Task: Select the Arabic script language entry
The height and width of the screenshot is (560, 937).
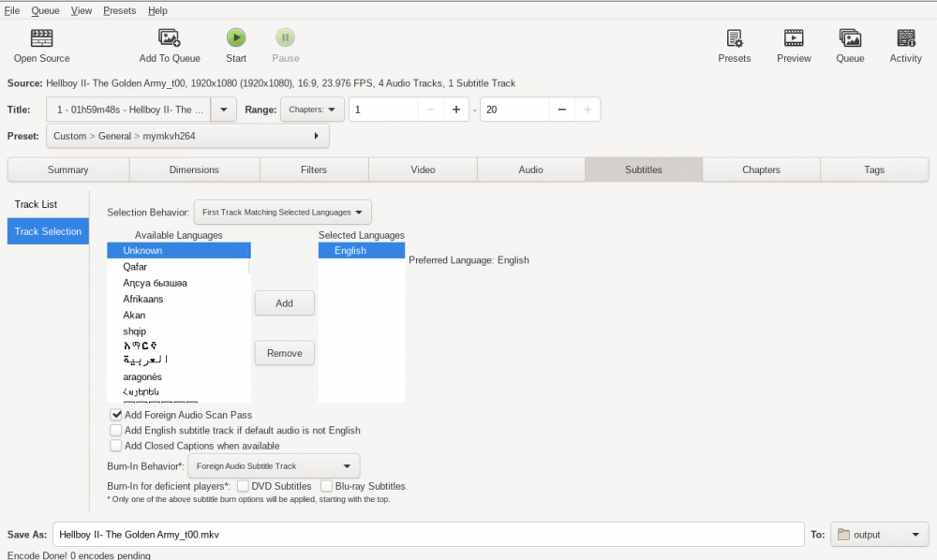Action: [179, 360]
